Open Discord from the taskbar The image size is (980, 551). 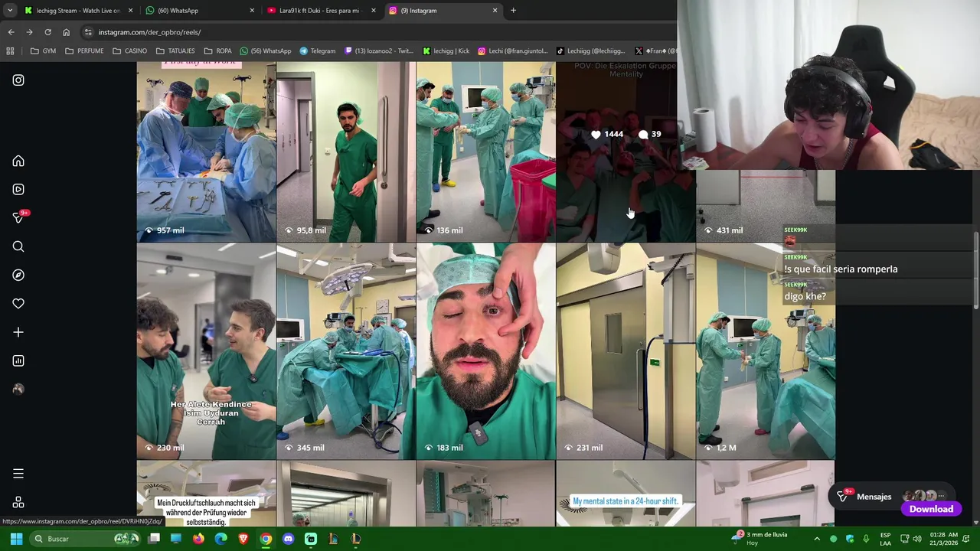[288, 539]
